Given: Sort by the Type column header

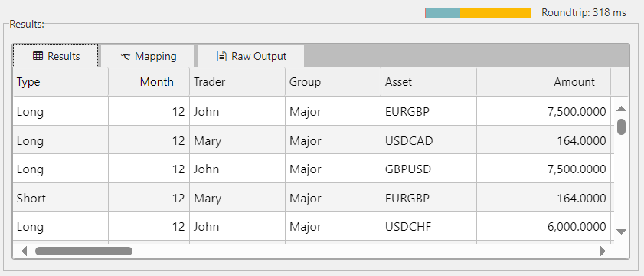Looking at the screenshot, I should tap(60, 82).
